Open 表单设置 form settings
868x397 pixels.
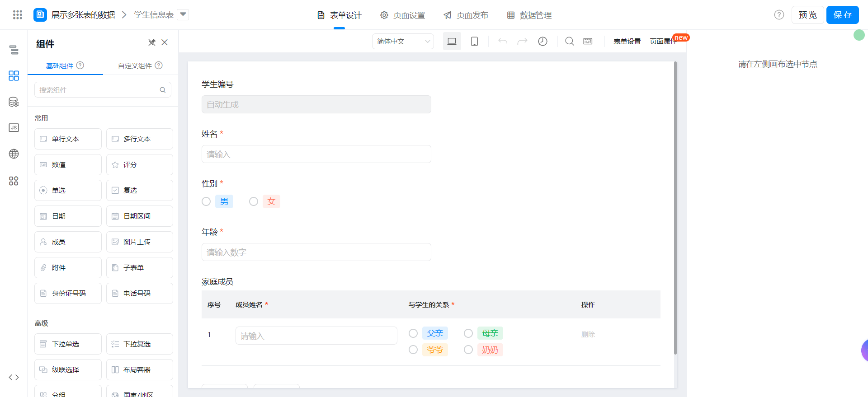(627, 41)
